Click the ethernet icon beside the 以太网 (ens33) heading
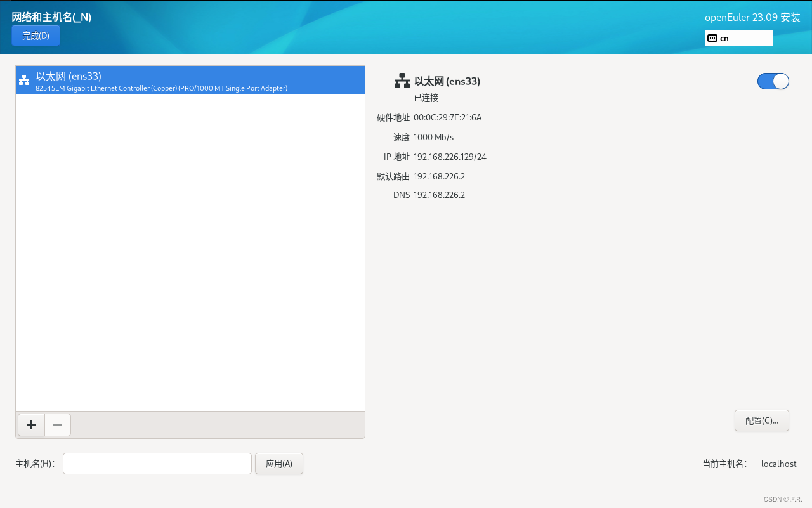The width and height of the screenshot is (812, 508). [x=402, y=81]
